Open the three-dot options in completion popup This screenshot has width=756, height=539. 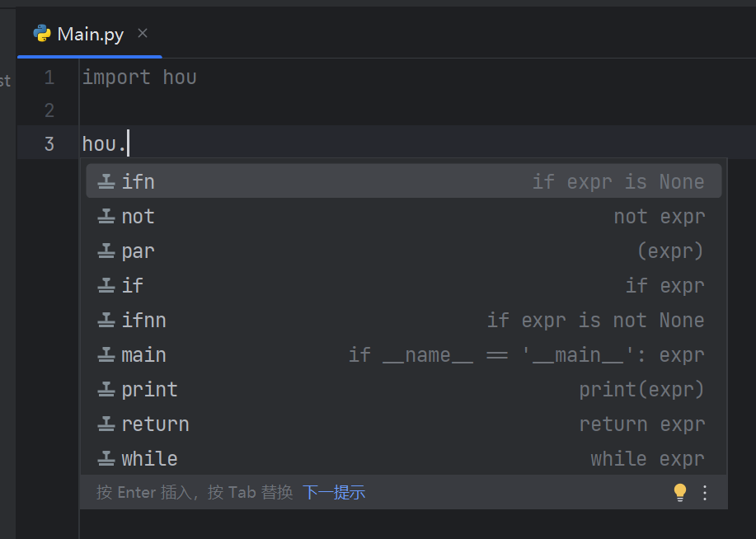point(705,493)
